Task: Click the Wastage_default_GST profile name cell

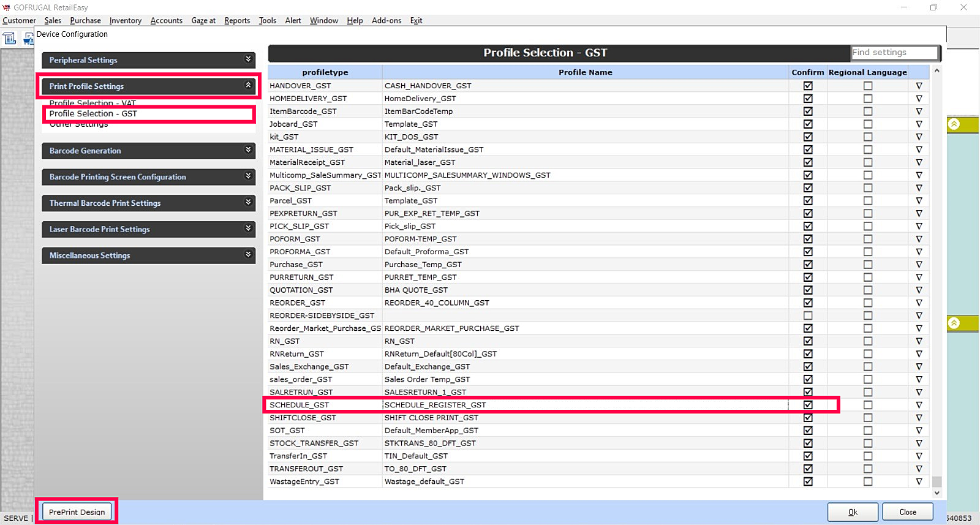Action: pos(586,482)
